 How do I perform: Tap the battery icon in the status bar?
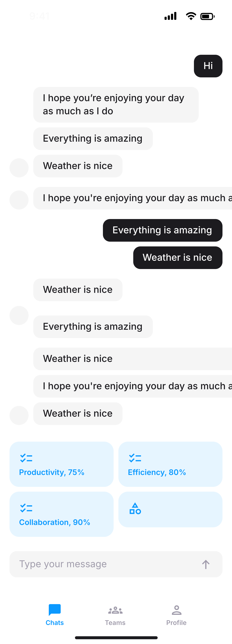[x=207, y=16]
